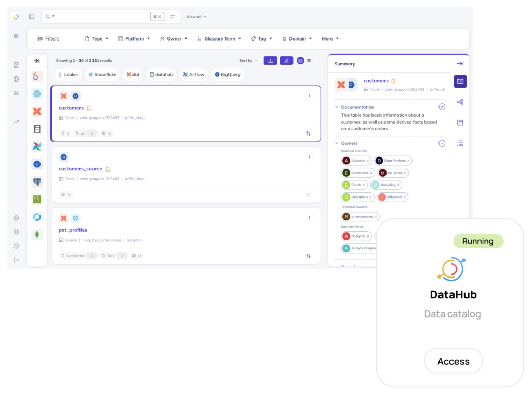
Task: Open the Owner filter dropdown
Action: 174,38
